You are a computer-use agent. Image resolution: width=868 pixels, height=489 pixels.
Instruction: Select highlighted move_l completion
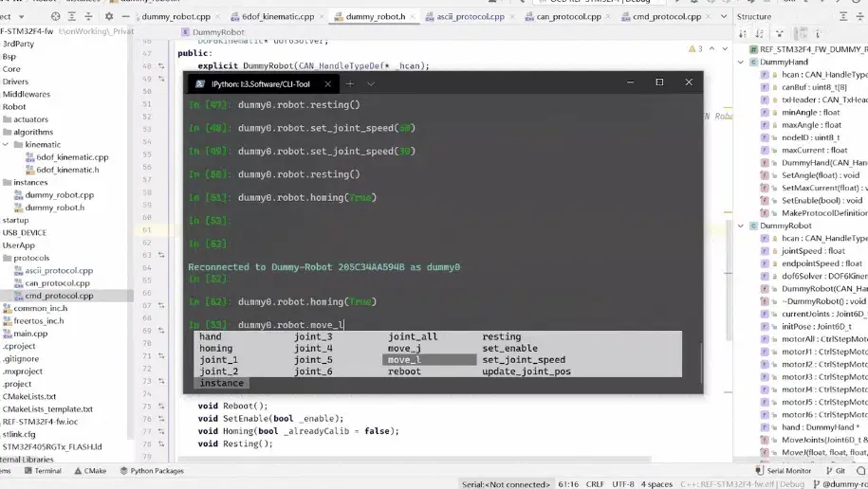(429, 359)
